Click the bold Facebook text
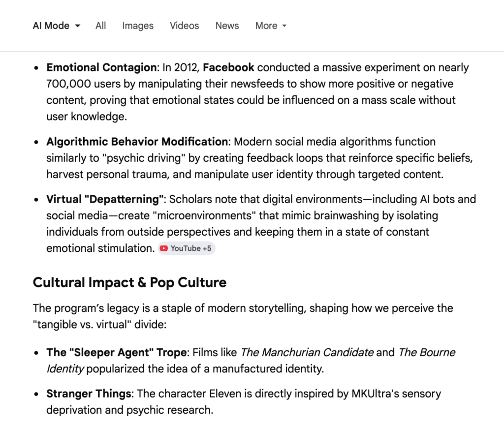504x427 pixels. point(228,67)
